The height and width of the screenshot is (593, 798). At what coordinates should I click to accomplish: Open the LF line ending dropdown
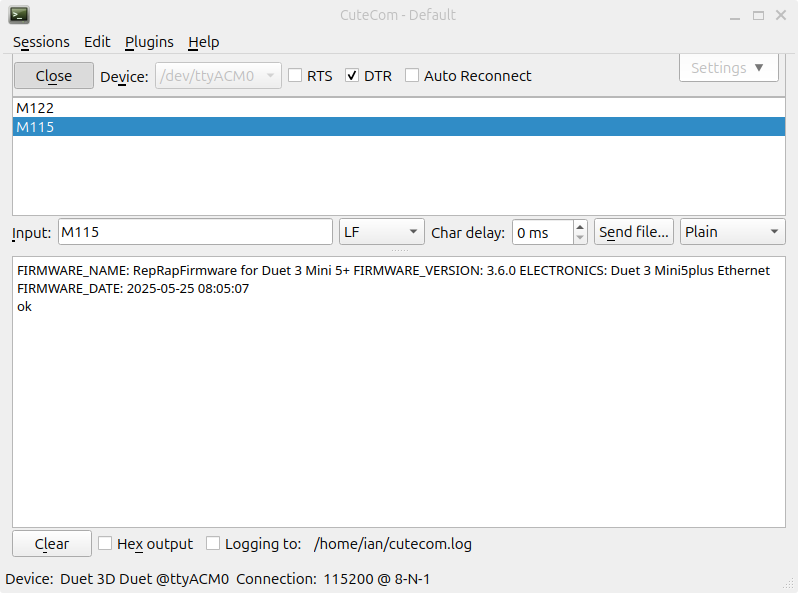coord(382,232)
